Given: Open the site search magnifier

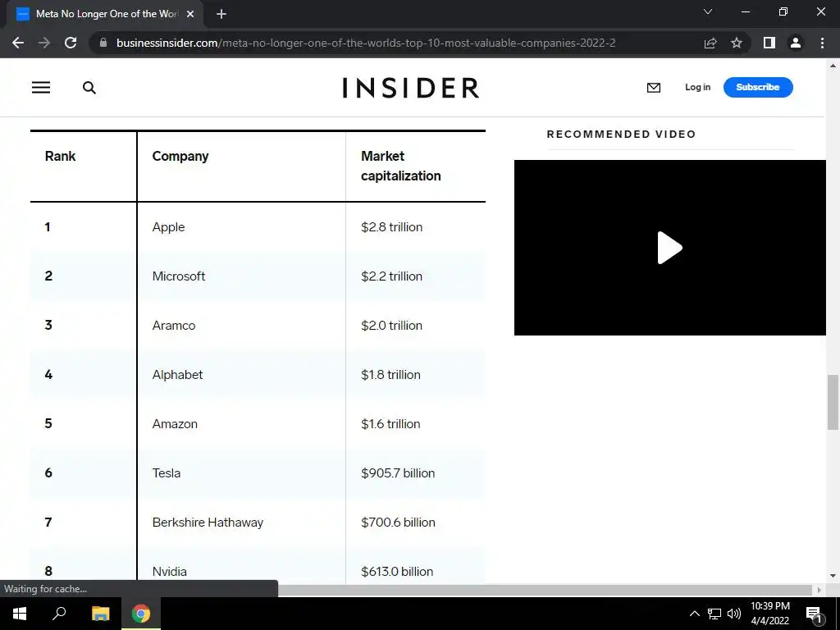Looking at the screenshot, I should [89, 87].
